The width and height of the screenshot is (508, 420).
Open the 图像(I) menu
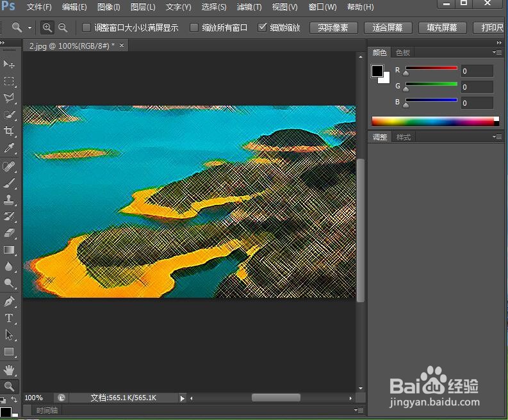pos(108,7)
